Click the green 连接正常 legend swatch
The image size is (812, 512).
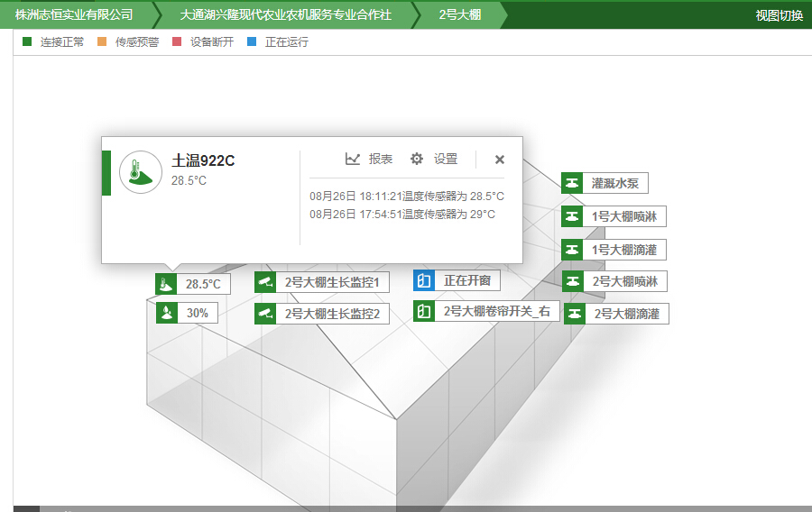(x=27, y=41)
